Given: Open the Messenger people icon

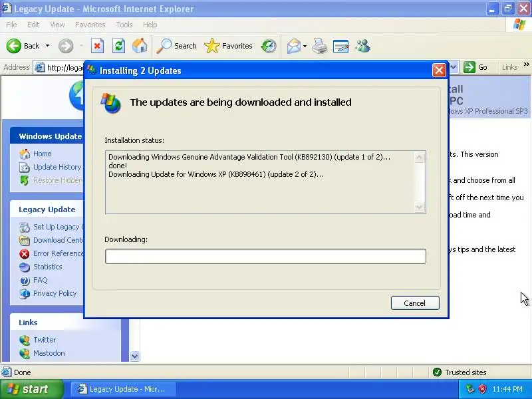Looking at the screenshot, I should pos(362,46).
